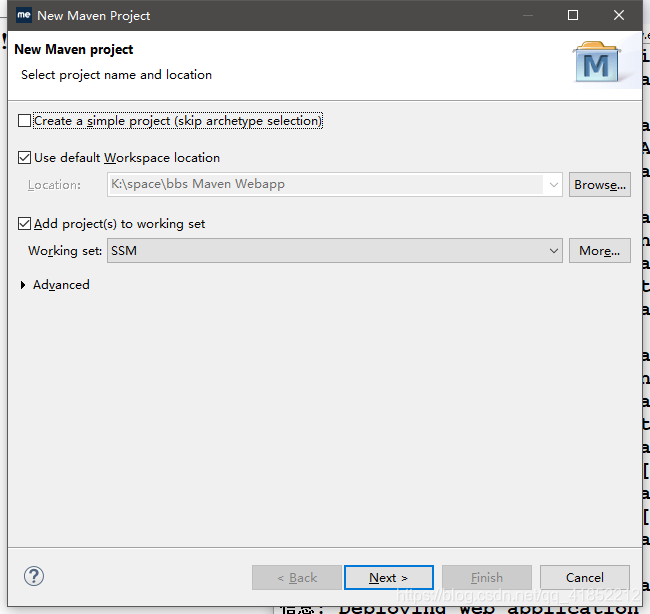This screenshot has width=650, height=614.
Task: Uncheck Add project(s) to working set
Action: tap(24, 224)
